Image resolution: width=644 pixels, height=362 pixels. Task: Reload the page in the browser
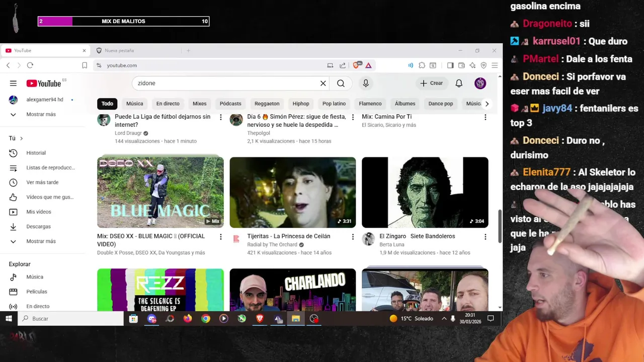coord(30,65)
